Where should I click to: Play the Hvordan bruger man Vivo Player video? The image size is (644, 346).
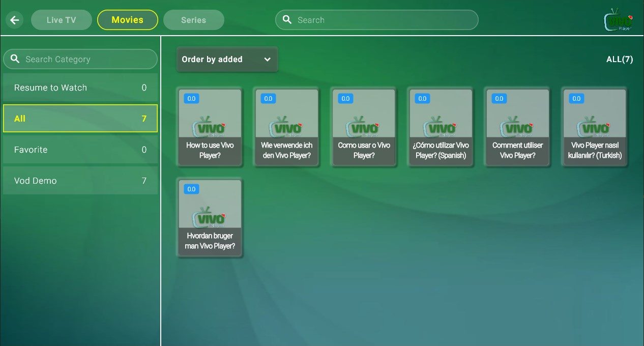pos(210,218)
